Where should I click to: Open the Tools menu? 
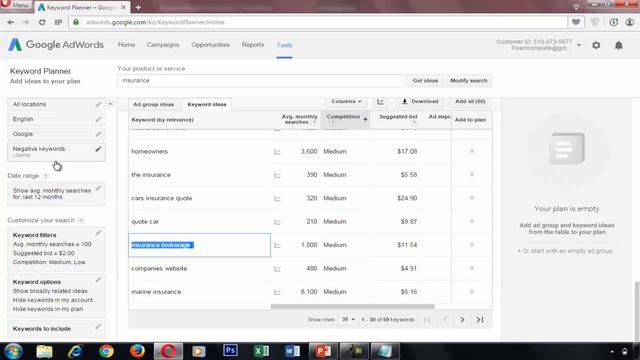click(284, 45)
